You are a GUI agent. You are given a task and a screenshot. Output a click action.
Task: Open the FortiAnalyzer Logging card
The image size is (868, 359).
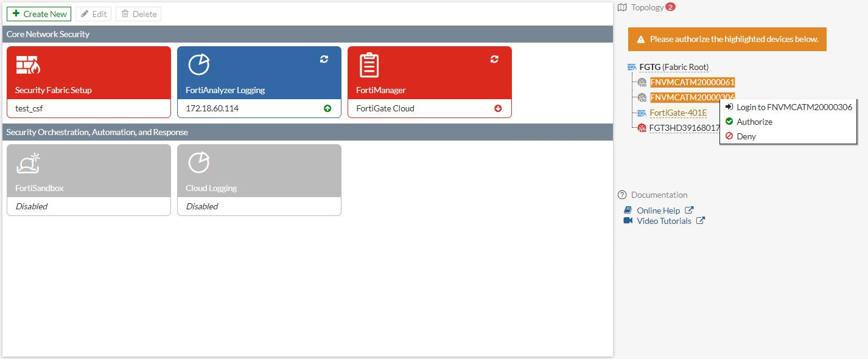[259, 82]
